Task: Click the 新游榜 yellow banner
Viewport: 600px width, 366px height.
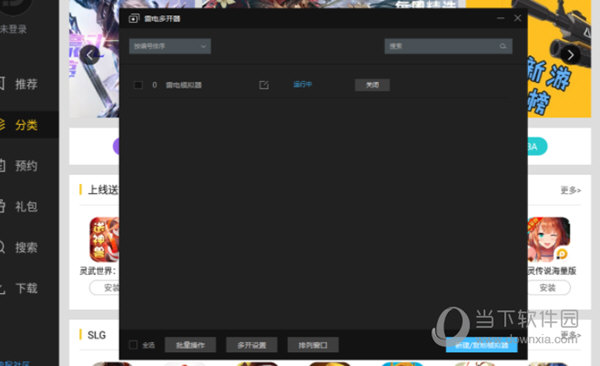Action: 559,59
